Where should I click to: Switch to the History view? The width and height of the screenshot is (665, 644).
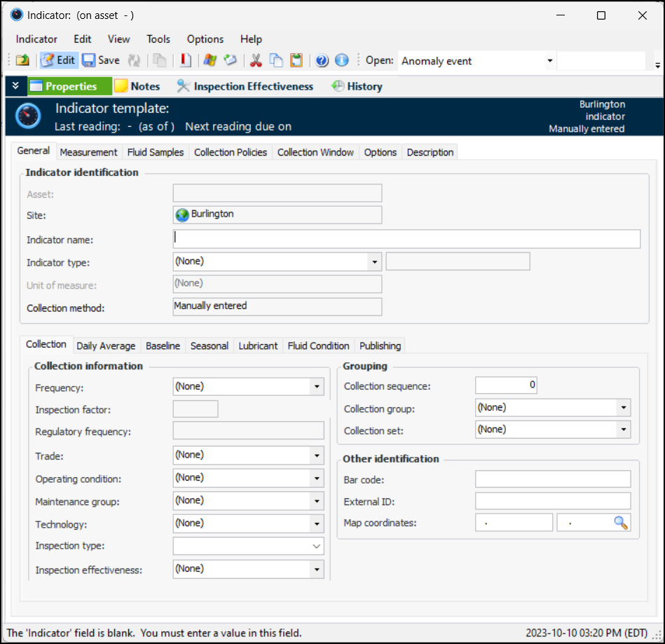(x=357, y=86)
